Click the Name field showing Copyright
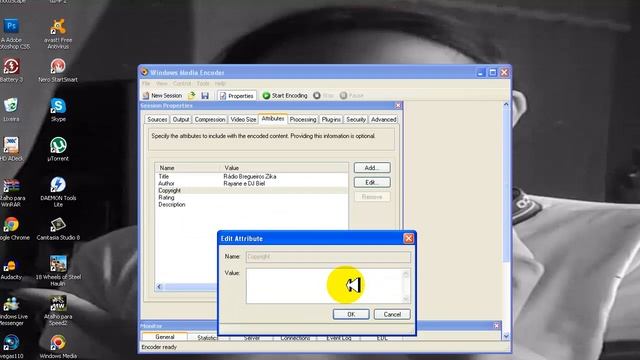 328,257
